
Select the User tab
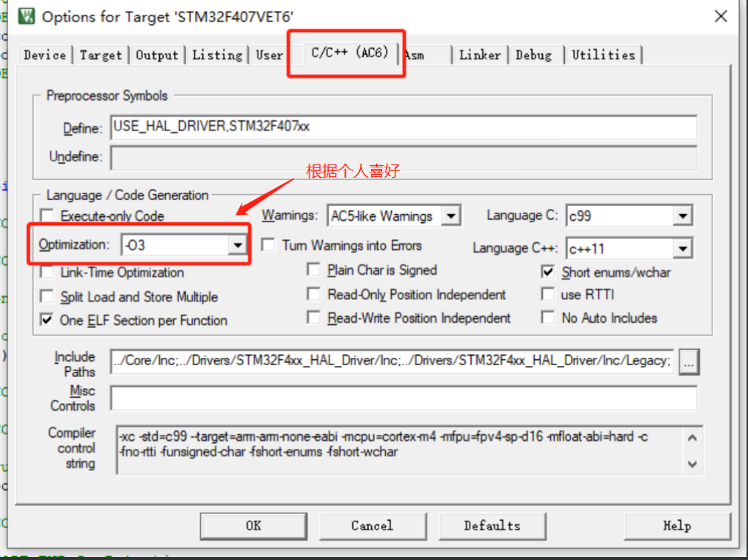pos(270,55)
